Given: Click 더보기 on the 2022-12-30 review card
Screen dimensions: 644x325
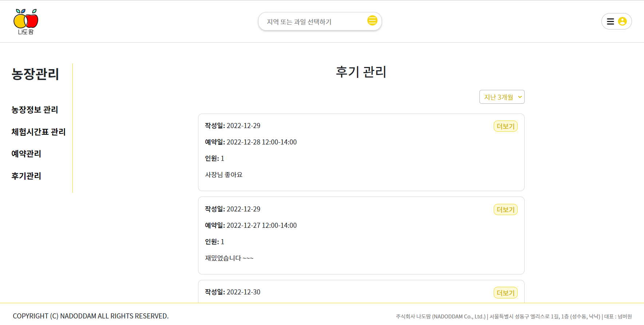Looking at the screenshot, I should [x=505, y=292].
